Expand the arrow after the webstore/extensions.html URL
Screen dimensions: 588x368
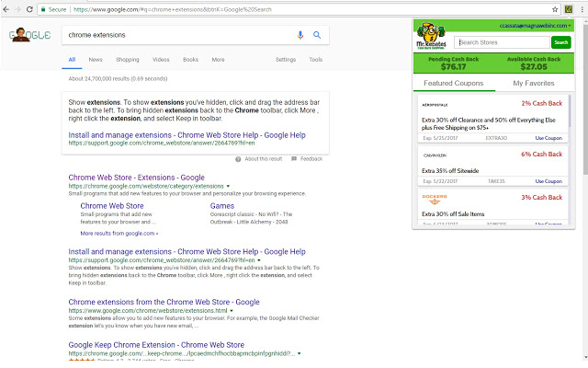(232, 311)
